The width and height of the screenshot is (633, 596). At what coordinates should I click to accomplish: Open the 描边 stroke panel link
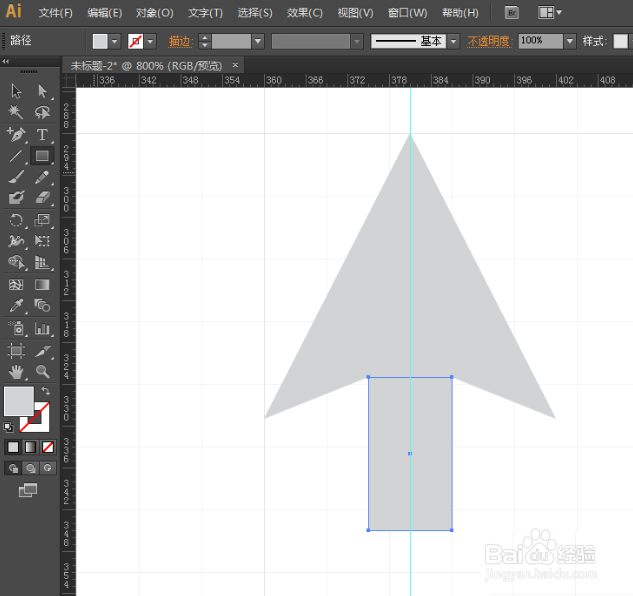pos(180,41)
